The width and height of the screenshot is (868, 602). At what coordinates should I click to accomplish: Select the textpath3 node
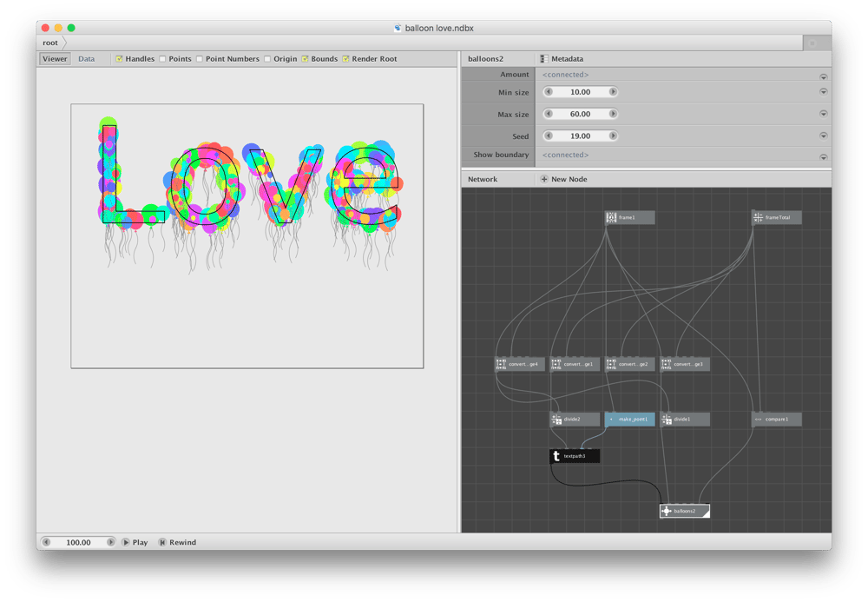tap(575, 456)
